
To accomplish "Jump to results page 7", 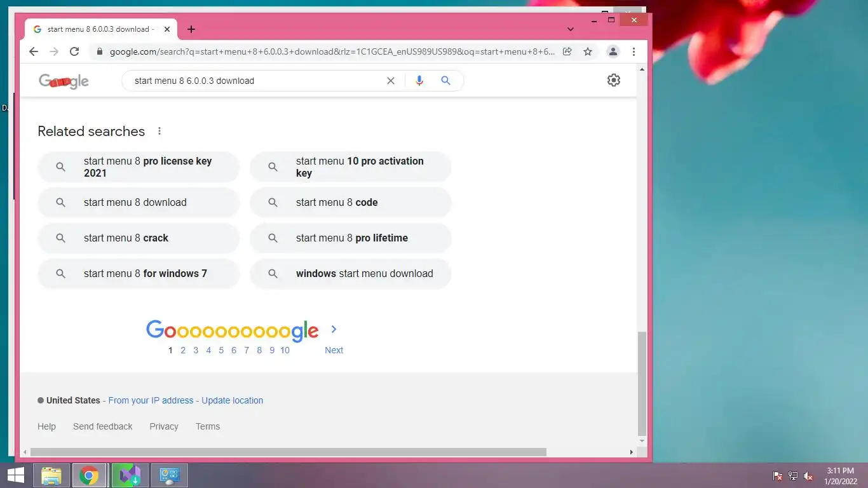I will click(247, 350).
